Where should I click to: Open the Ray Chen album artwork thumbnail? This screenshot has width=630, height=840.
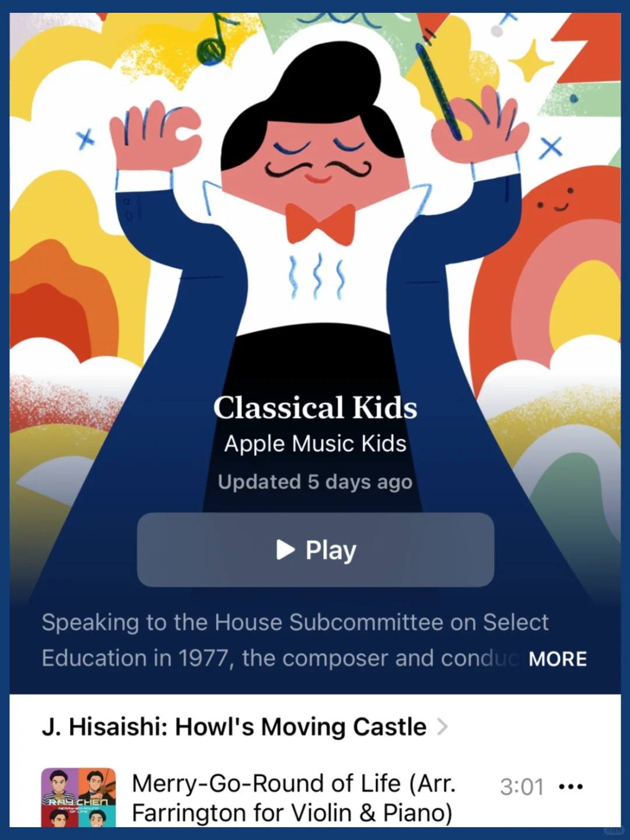[78, 797]
